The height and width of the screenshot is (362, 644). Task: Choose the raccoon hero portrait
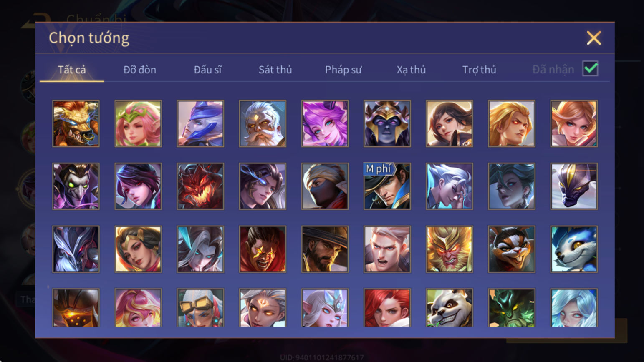click(511, 249)
